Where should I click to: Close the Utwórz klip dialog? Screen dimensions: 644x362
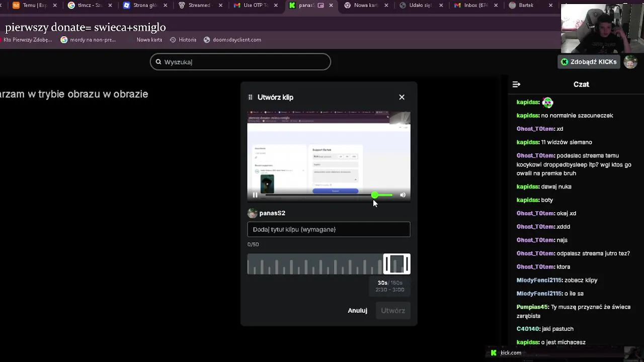401,97
